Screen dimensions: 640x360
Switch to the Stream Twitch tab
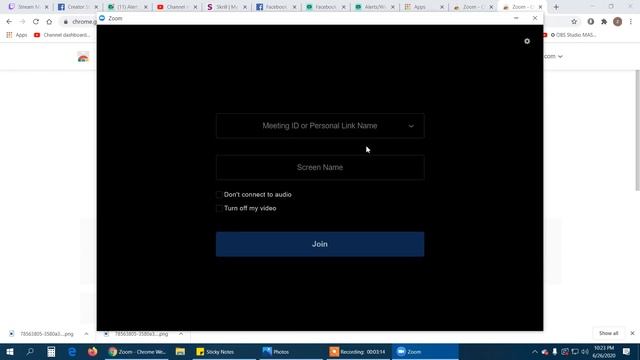tap(29, 7)
